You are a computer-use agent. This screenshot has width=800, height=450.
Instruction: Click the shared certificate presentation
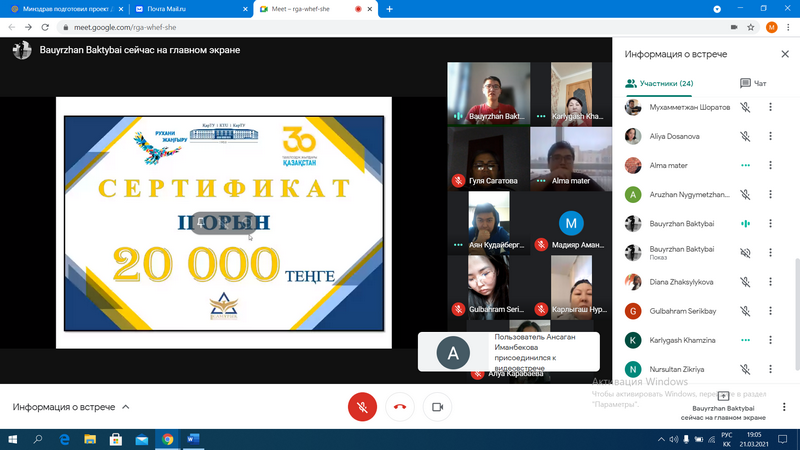click(x=224, y=223)
